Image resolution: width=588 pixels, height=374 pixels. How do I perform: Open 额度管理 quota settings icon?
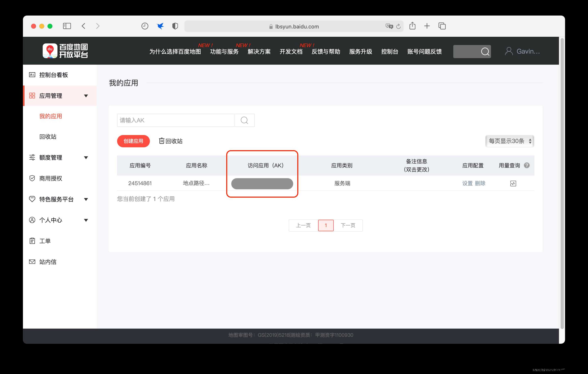pyautogui.click(x=32, y=158)
